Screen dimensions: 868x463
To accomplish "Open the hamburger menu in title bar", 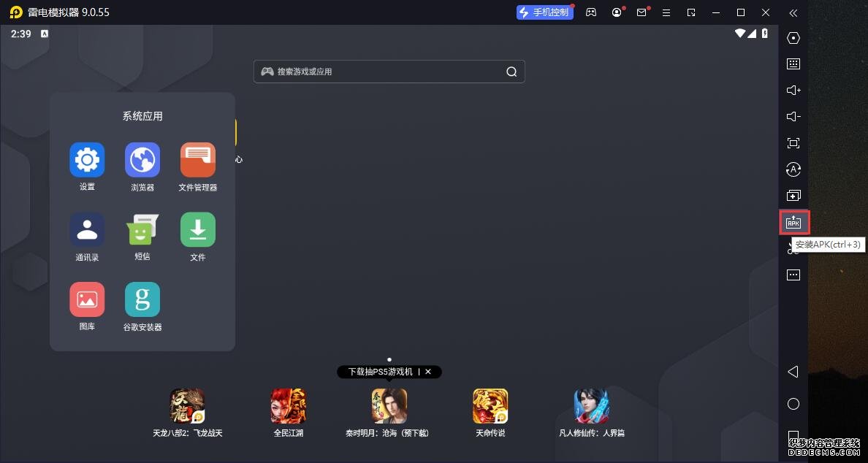I will (666, 12).
